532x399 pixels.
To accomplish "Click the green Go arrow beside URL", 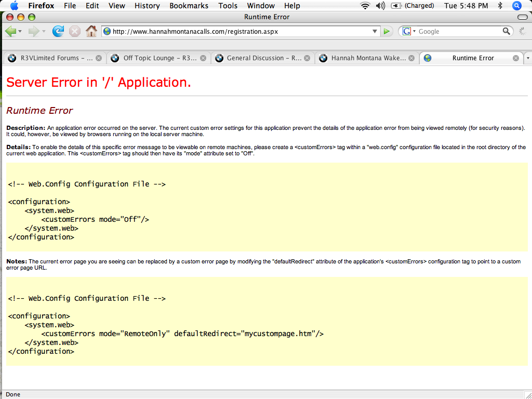I will (386, 32).
